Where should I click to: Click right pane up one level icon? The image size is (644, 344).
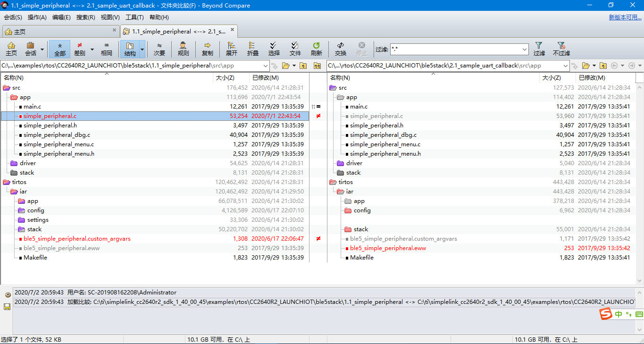[603, 66]
